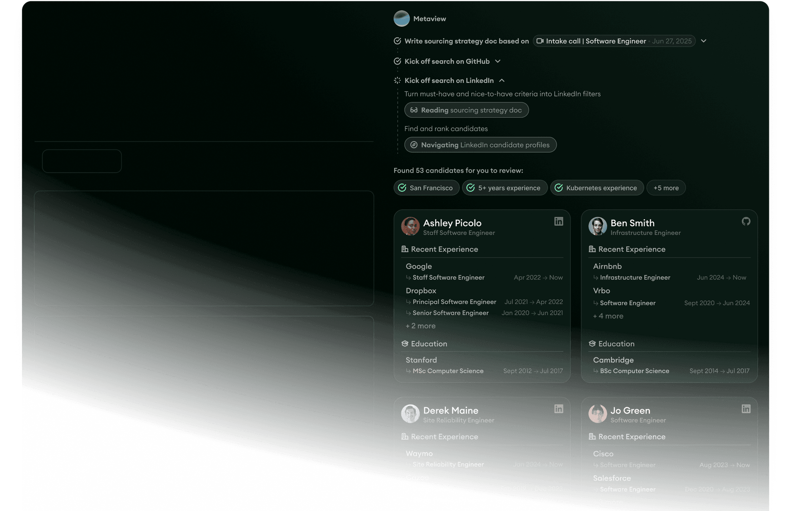Click the graduation cap icon on Ashley's Education section
This screenshot has height=511, width=812.
(x=405, y=343)
